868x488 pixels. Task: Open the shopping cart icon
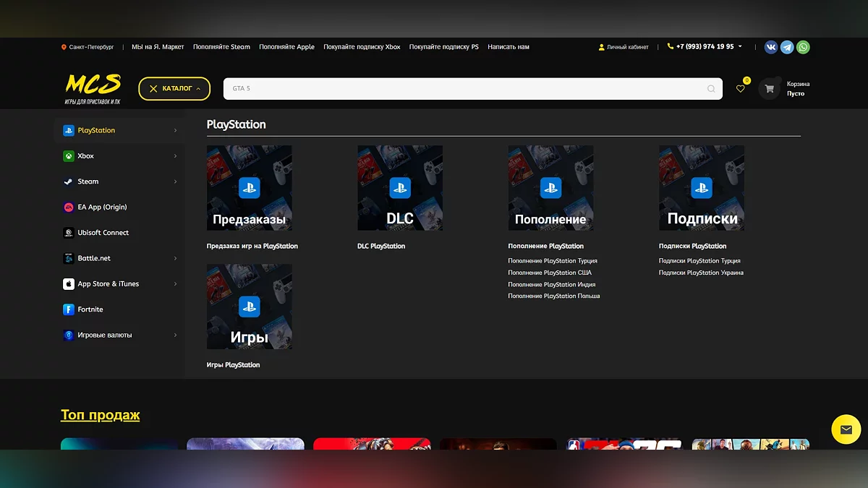tap(769, 89)
